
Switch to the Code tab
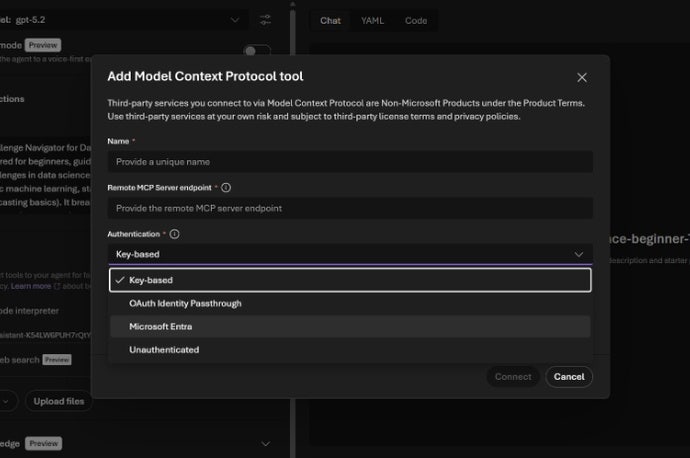416,20
